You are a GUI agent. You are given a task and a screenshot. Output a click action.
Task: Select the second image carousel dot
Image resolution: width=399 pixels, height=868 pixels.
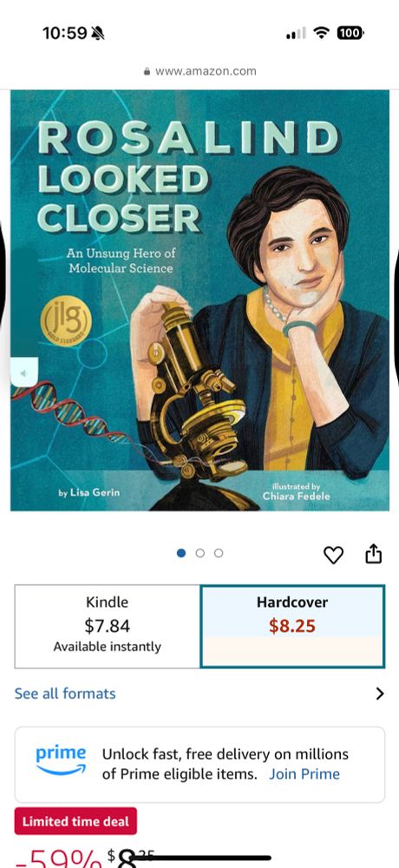click(200, 553)
